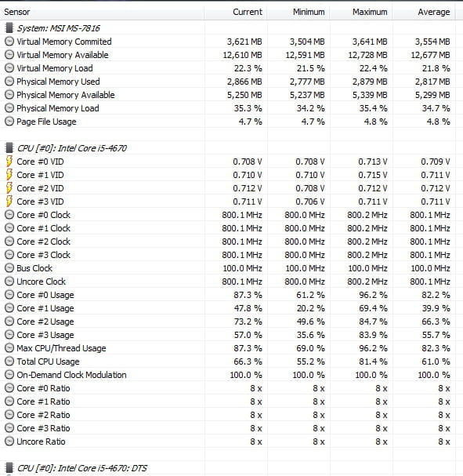Click the clock icon beside Bus Clock
Viewport: 463px width, 476px height.
[9, 268]
